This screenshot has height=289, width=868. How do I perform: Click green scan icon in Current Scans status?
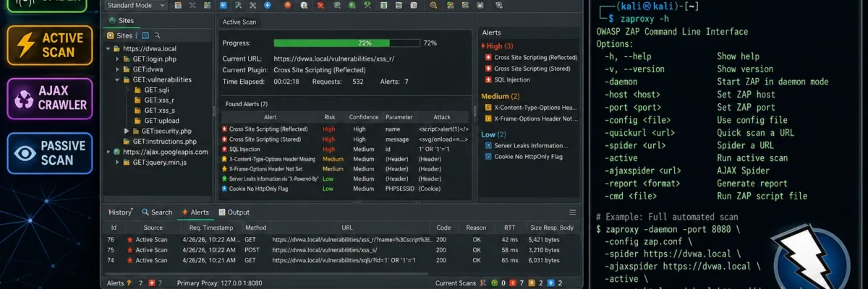click(x=494, y=283)
